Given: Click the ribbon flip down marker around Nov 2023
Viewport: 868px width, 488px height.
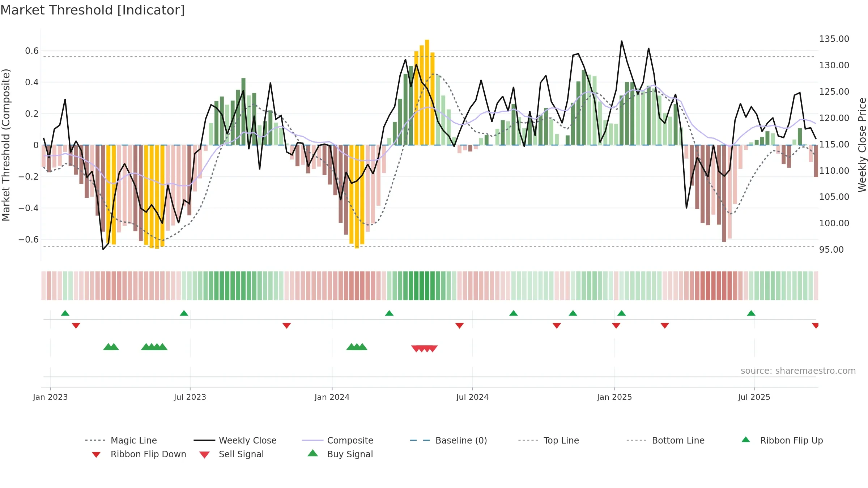Looking at the screenshot, I should [286, 326].
